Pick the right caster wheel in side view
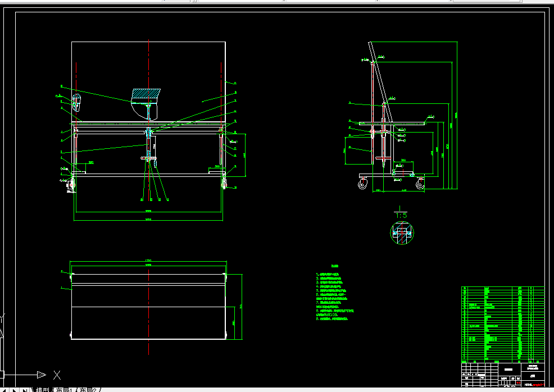 pos(420,184)
